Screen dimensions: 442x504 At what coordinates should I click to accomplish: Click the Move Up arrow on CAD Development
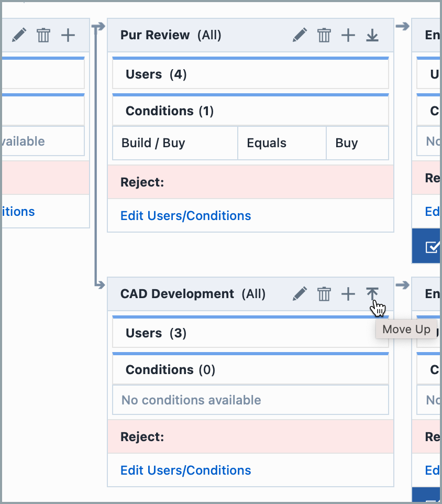pos(372,294)
